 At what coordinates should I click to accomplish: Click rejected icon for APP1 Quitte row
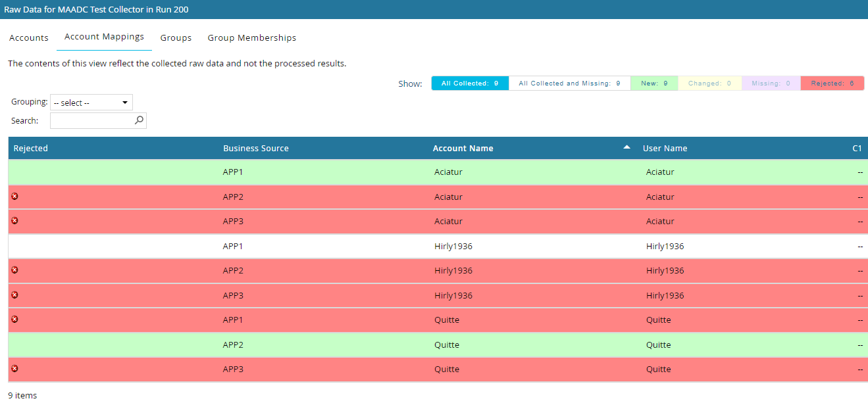pyautogui.click(x=15, y=319)
